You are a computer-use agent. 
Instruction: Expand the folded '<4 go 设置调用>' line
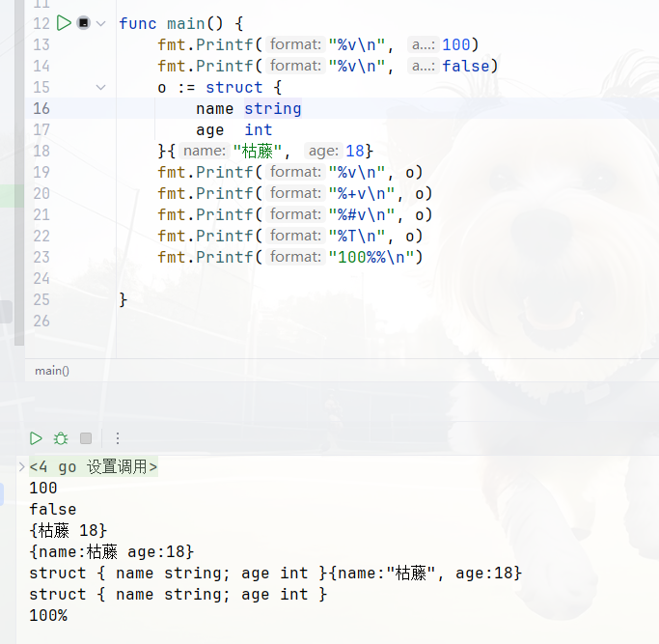[x=22, y=467]
